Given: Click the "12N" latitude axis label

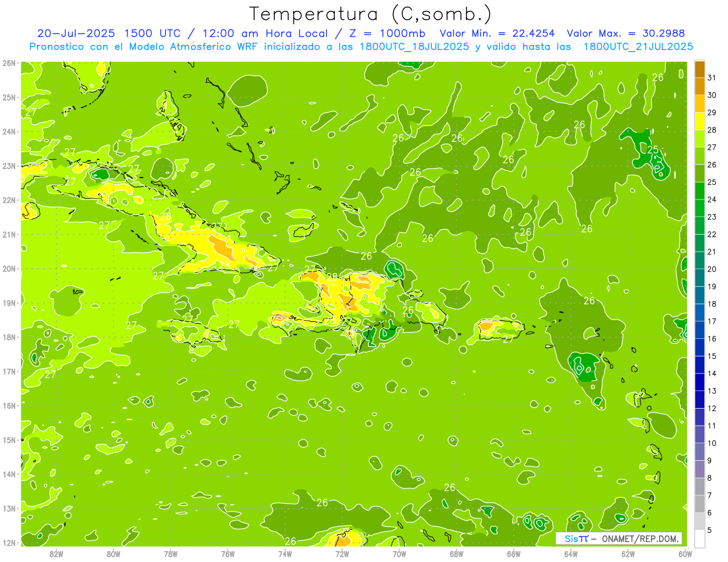Looking at the screenshot, I should point(9,543).
